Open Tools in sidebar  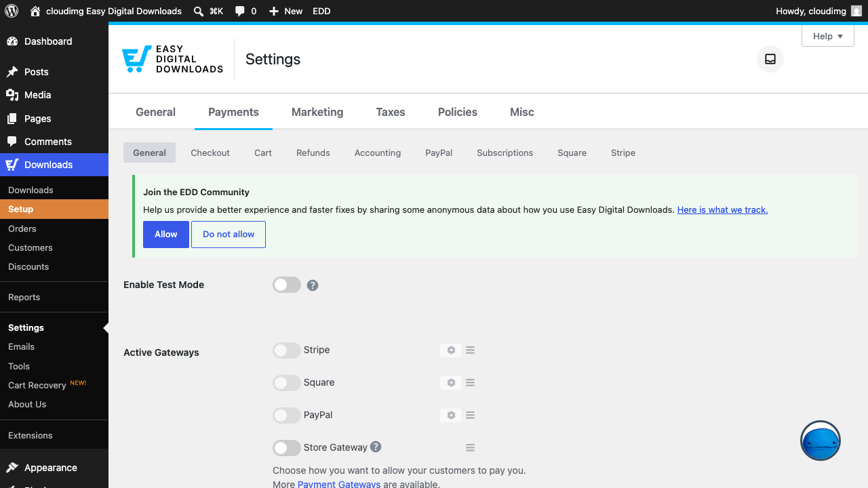click(x=54, y=366)
